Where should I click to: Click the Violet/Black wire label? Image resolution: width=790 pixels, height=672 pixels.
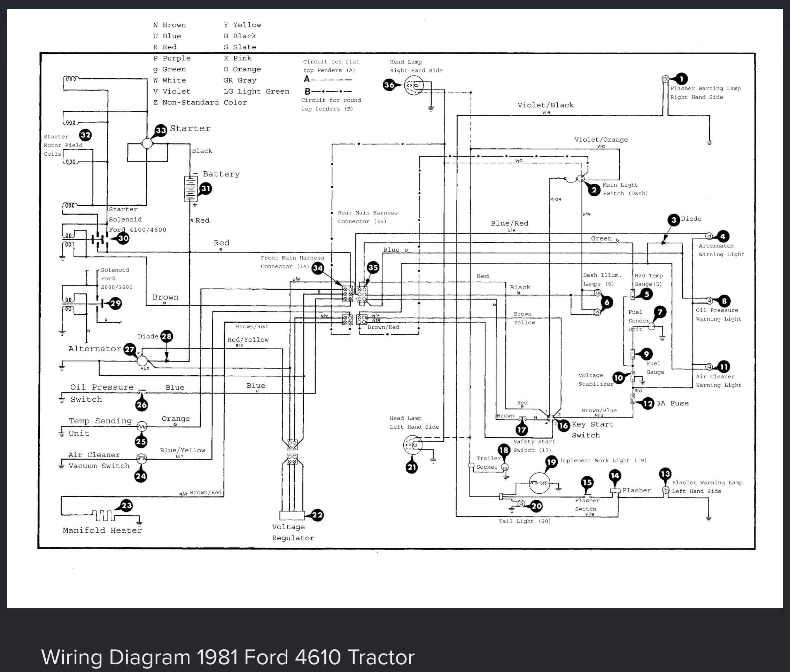[545, 105]
